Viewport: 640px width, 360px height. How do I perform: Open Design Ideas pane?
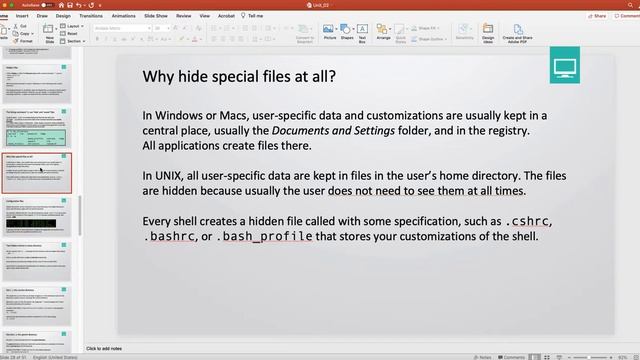click(488, 33)
